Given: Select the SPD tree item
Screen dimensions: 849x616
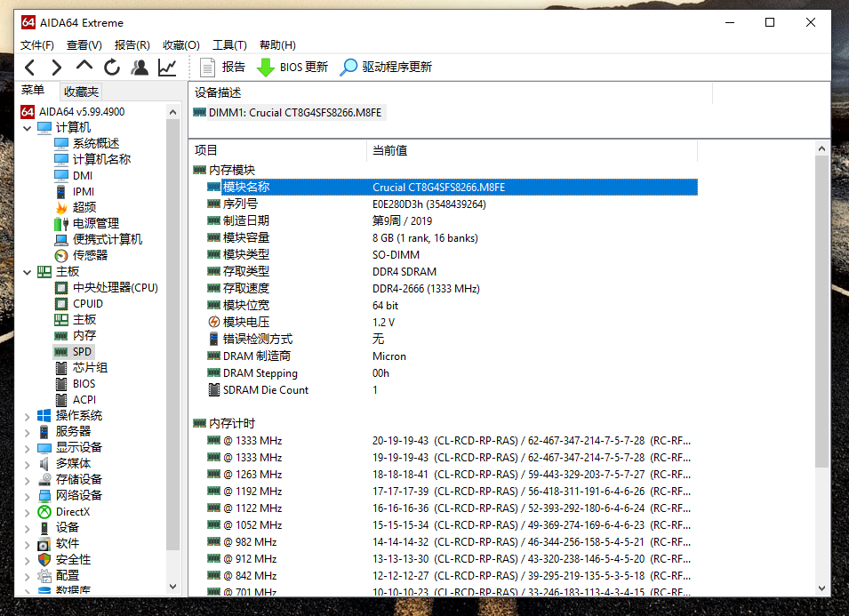Looking at the screenshot, I should point(73,352).
